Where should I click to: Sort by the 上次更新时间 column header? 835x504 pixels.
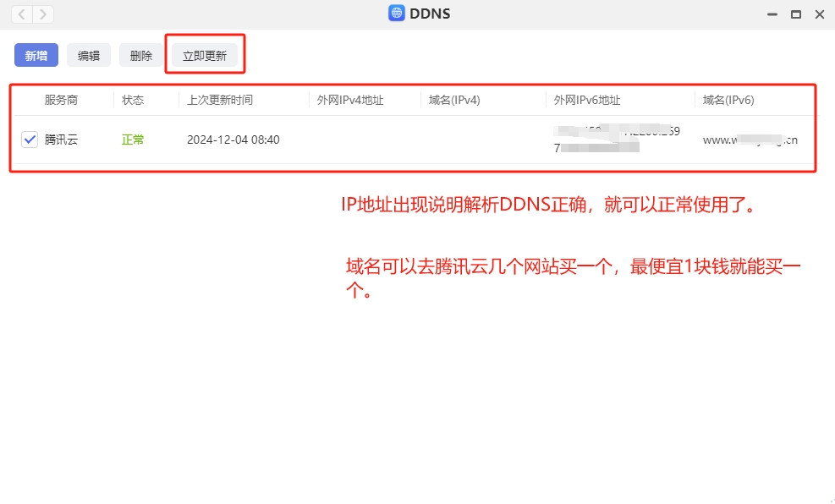click(220, 100)
